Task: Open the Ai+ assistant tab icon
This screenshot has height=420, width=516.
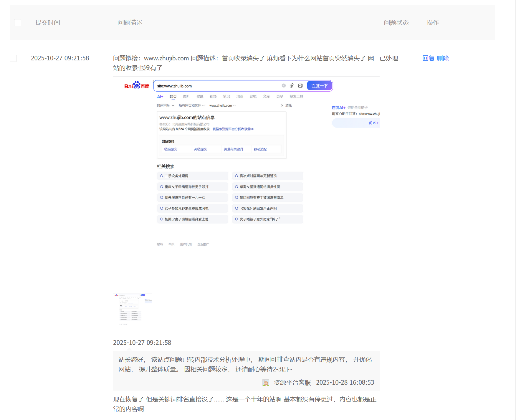Action: 160,96
